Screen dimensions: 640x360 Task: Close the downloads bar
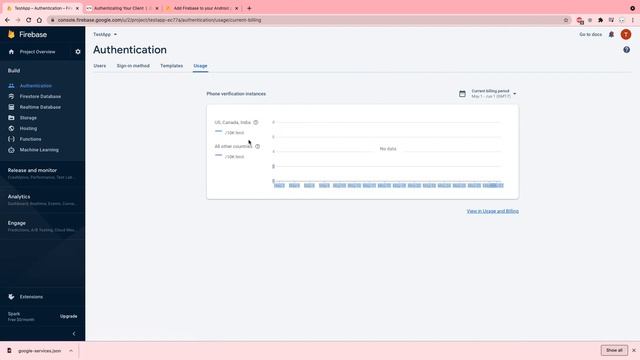coord(634,350)
